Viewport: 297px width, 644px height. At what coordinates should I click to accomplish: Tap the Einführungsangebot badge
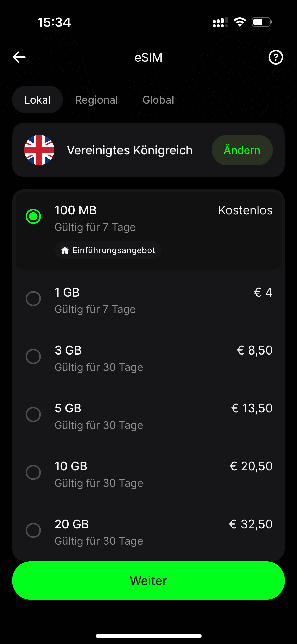(108, 250)
